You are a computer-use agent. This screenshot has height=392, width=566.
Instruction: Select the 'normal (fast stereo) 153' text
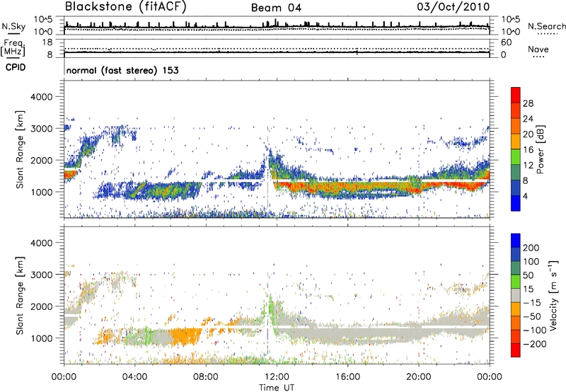[122, 70]
